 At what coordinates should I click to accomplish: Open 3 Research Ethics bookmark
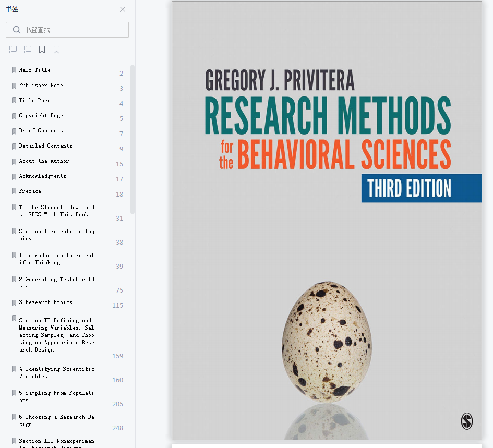(x=45, y=302)
